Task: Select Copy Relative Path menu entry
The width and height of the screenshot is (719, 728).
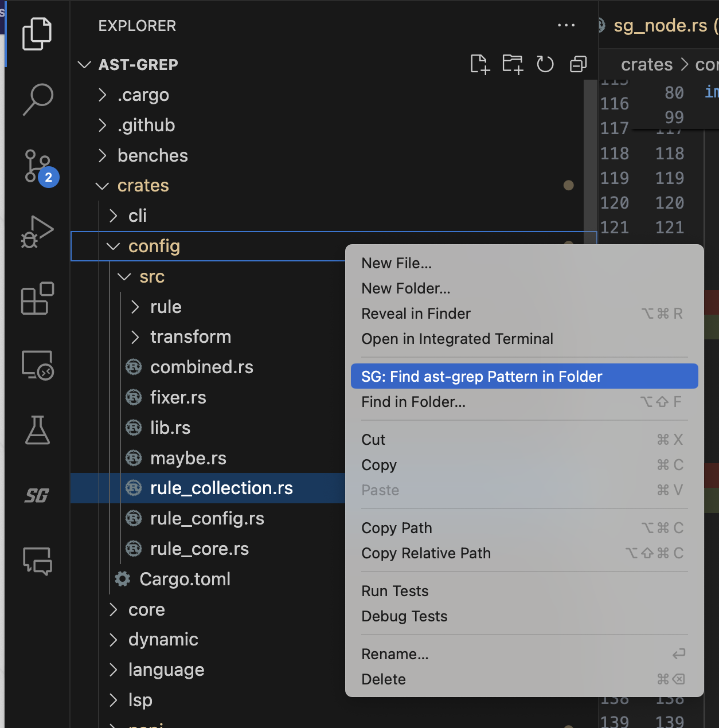Action: pyautogui.click(x=524, y=554)
